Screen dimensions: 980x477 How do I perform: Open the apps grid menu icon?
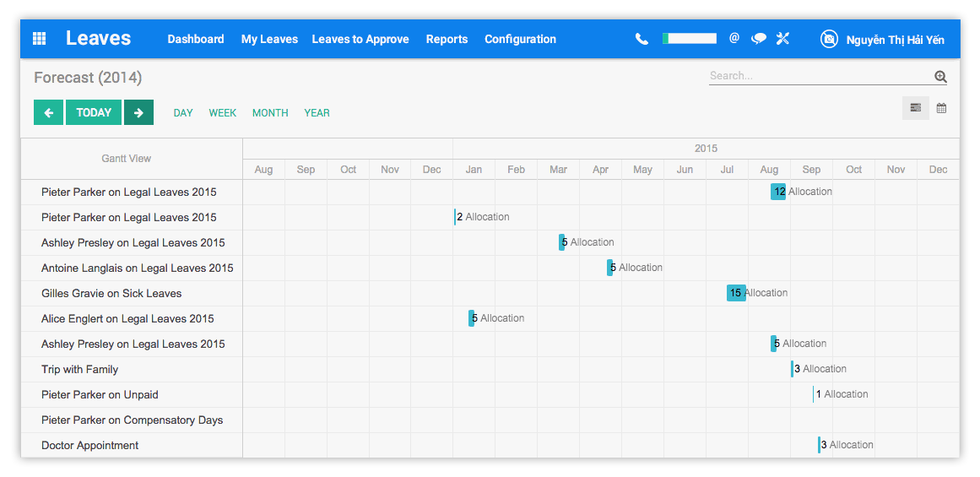coord(39,39)
